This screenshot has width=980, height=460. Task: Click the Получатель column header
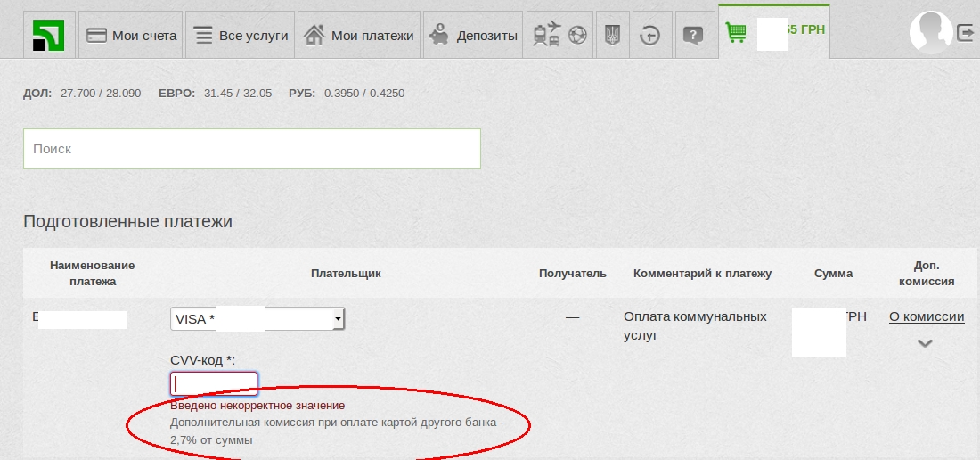573,273
